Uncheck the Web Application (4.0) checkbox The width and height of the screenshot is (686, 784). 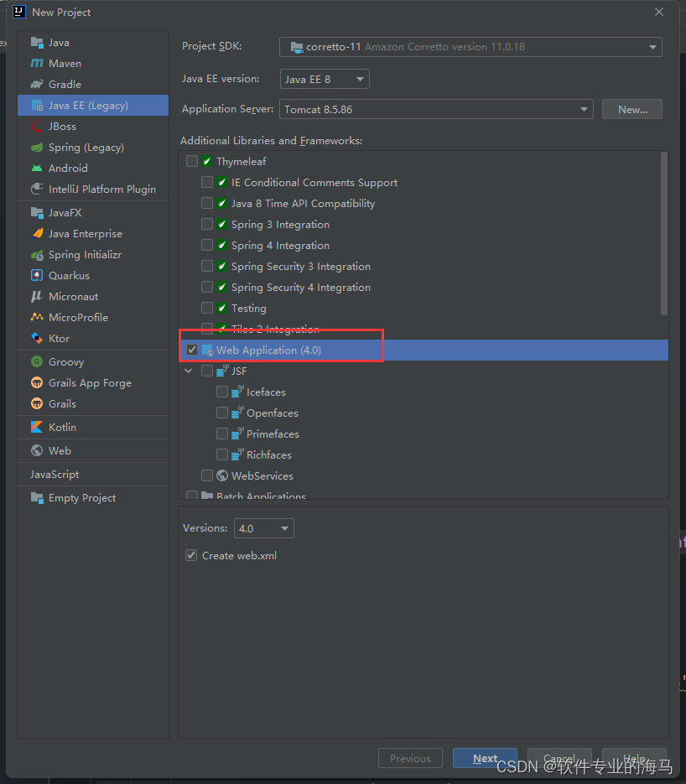pos(192,350)
